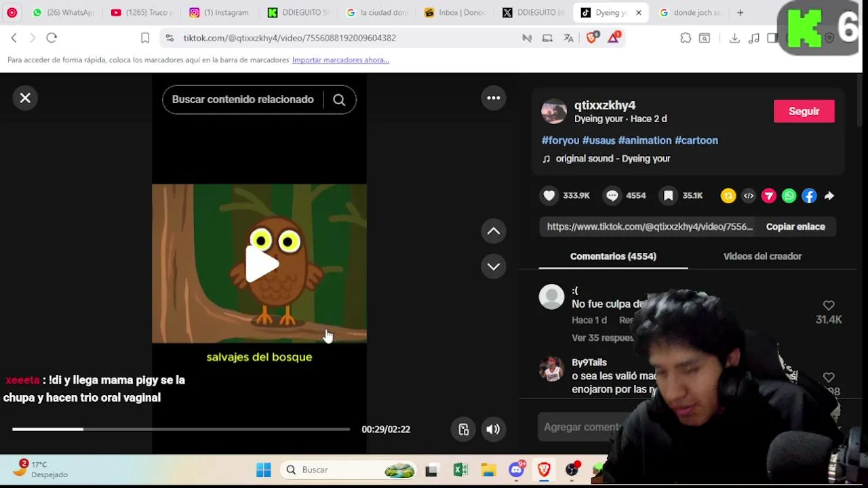
Task: Click the yellow repost icon
Action: point(728,196)
